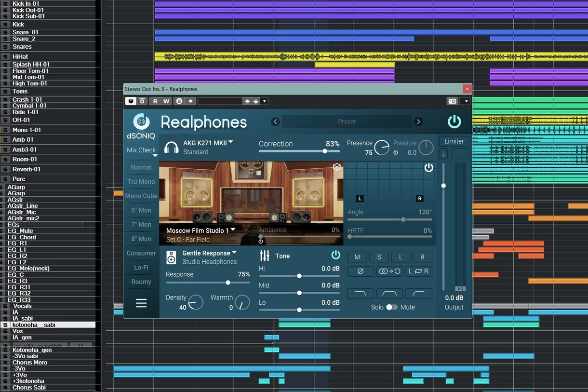Select the Tru Mono mix check mode
This screenshot has width=588, height=392.
click(141, 182)
